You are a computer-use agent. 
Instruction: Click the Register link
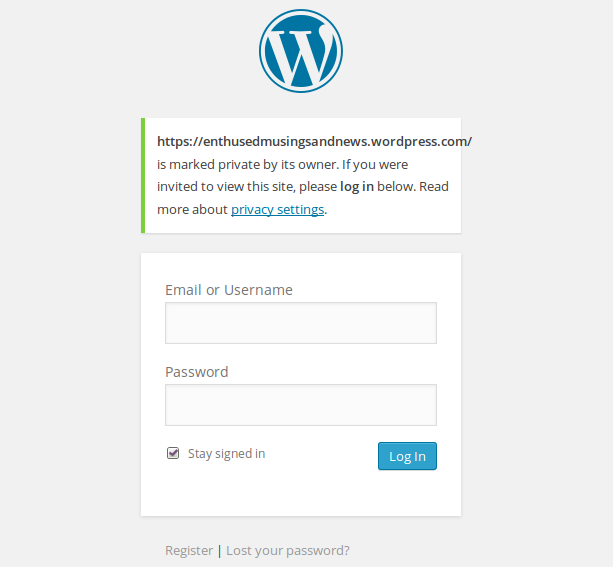click(189, 550)
